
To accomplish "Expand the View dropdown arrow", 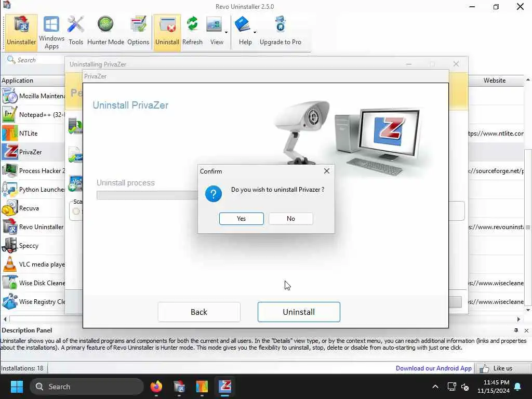I will (x=226, y=32).
